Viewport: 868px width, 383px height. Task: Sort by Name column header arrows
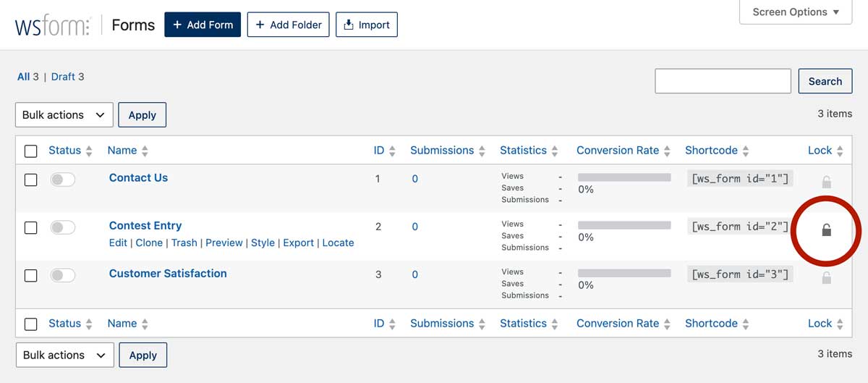coord(145,151)
